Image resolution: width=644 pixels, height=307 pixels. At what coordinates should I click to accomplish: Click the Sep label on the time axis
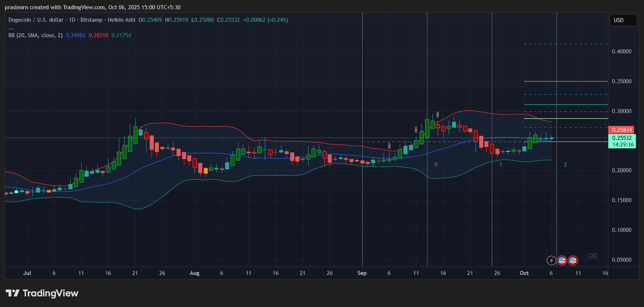tap(362, 273)
